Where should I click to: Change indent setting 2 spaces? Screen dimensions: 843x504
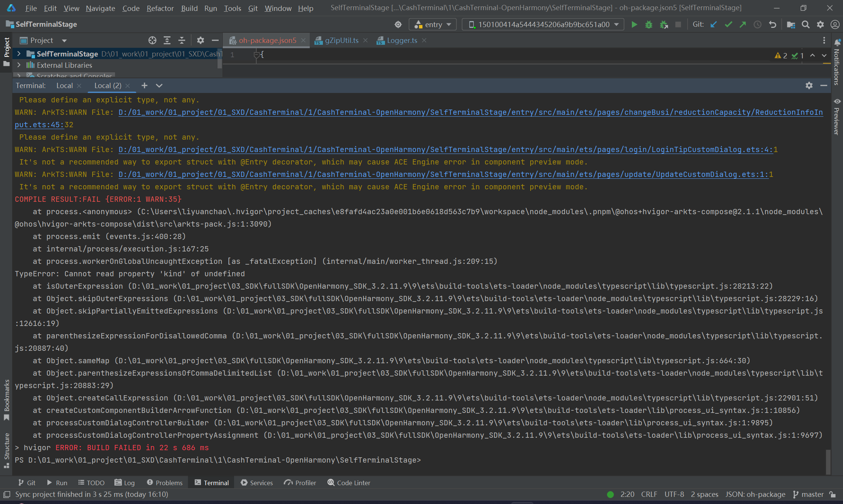[x=705, y=494]
